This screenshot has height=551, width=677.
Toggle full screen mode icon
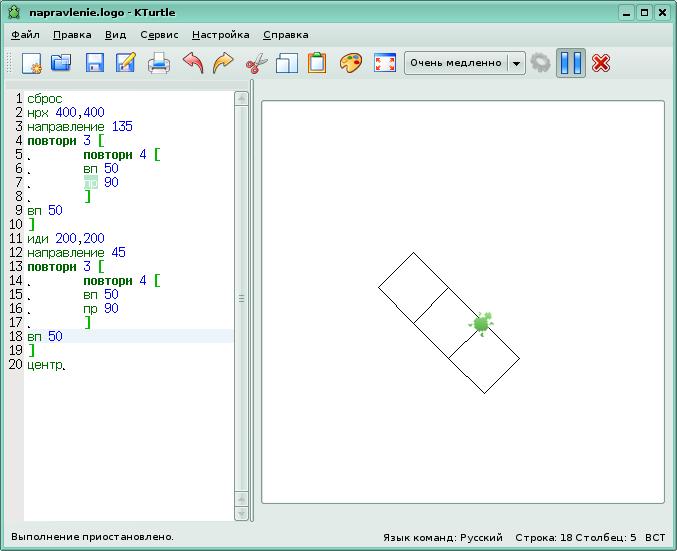coord(384,63)
